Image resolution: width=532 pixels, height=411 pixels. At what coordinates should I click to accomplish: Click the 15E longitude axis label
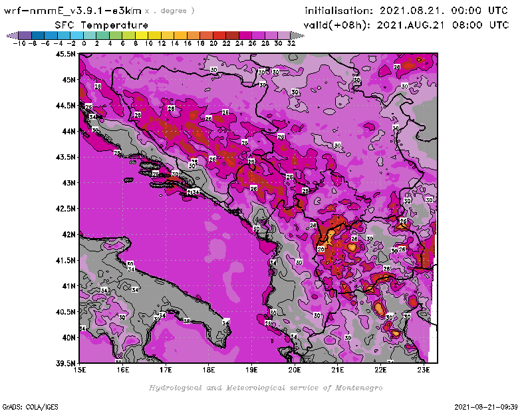80,370
